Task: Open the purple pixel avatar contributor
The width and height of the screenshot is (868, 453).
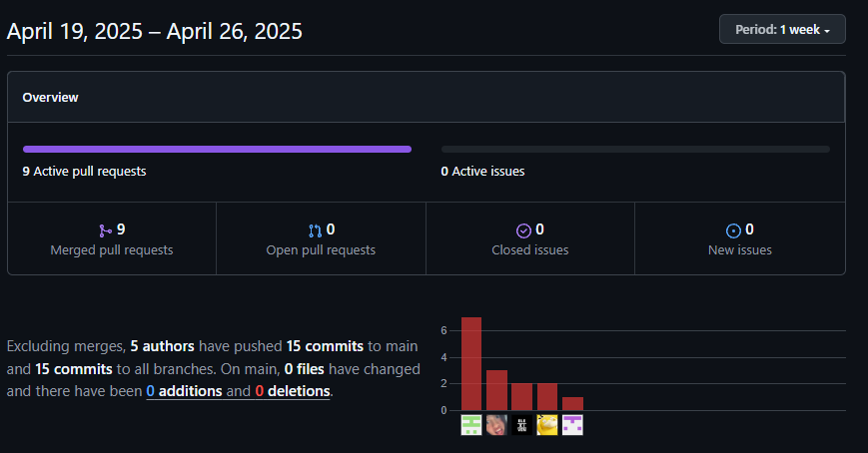Action: 572,425
